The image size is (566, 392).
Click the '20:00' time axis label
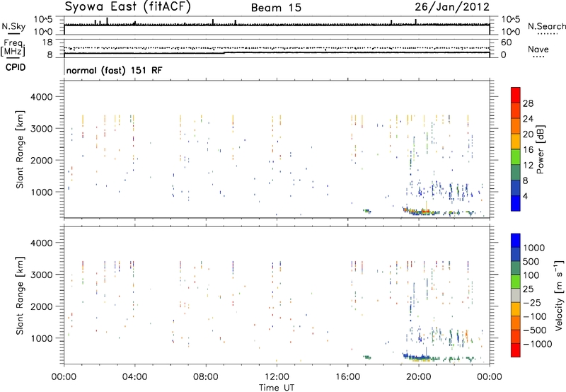pyautogui.click(x=418, y=377)
